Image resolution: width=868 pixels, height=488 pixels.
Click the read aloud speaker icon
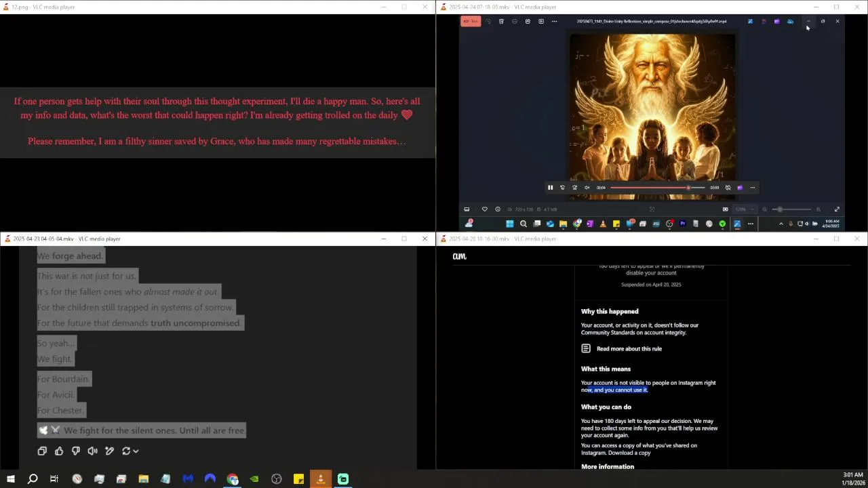pyautogui.click(x=92, y=451)
